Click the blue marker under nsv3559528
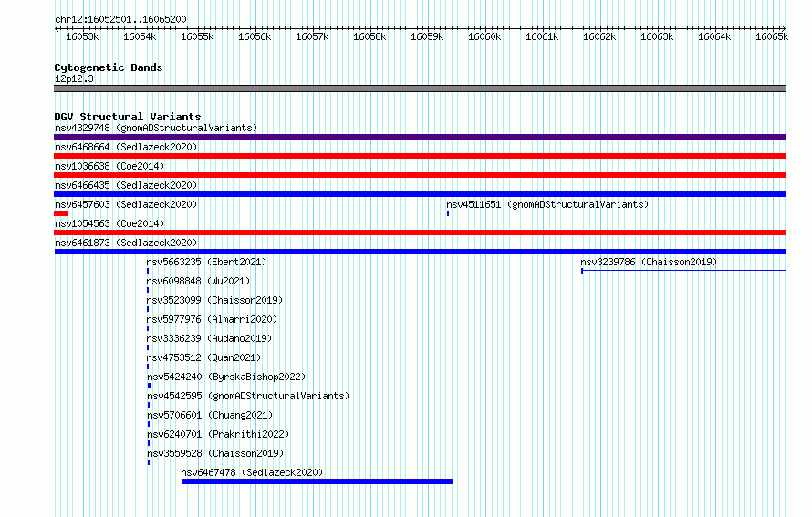Viewport: 812px width, 517px height. click(x=149, y=462)
